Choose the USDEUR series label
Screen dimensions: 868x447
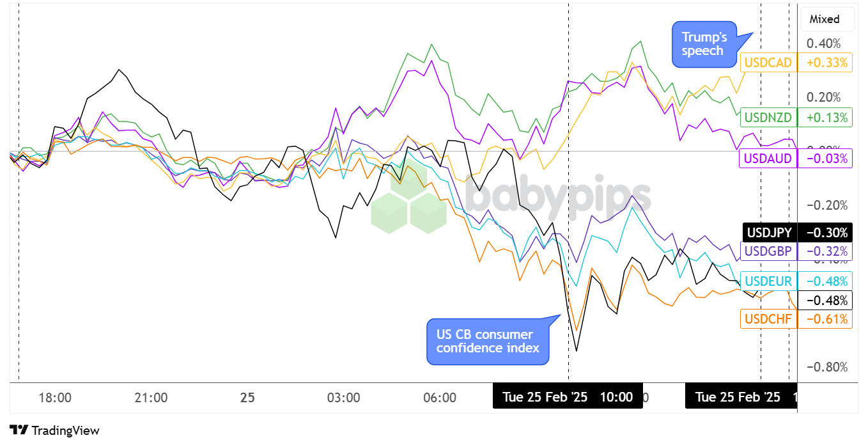coord(769,281)
